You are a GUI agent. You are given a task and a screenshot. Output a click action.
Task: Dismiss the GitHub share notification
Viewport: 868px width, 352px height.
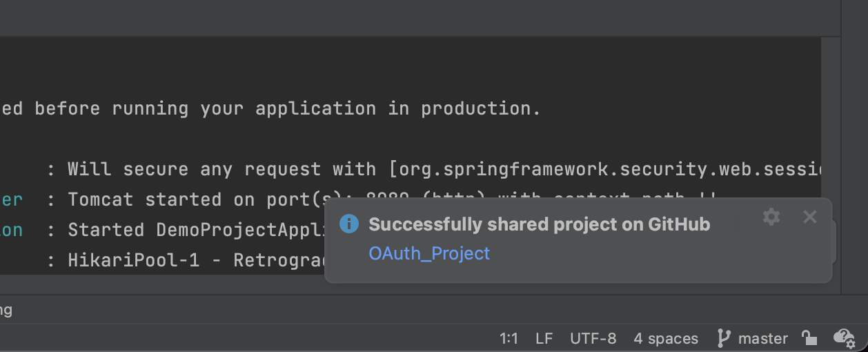tap(810, 217)
